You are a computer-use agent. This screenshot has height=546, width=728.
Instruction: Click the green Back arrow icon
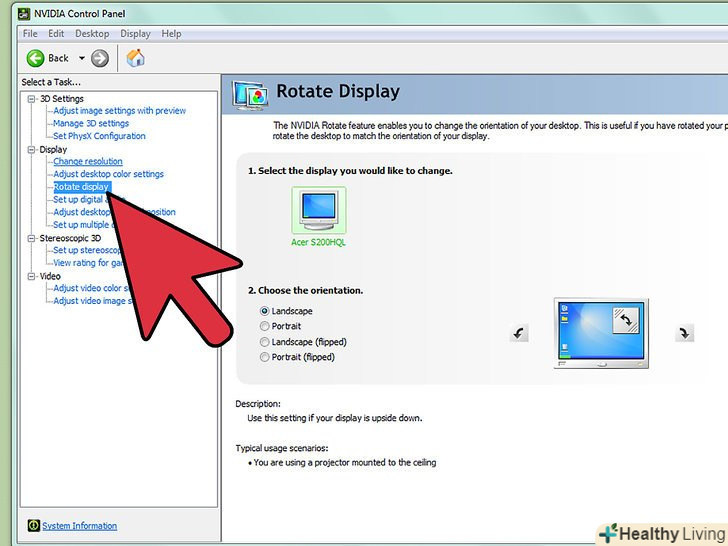[35, 58]
